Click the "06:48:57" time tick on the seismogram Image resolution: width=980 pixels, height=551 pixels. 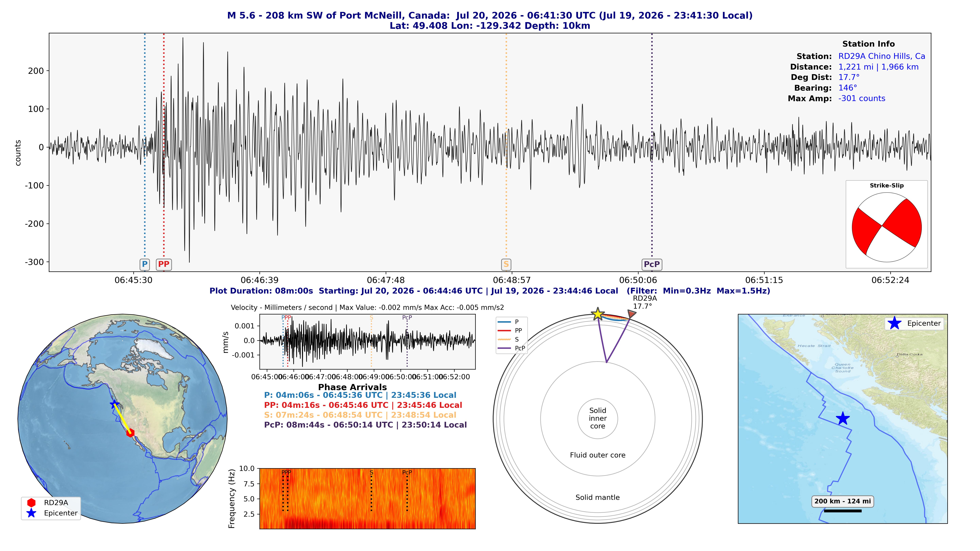pyautogui.click(x=512, y=280)
